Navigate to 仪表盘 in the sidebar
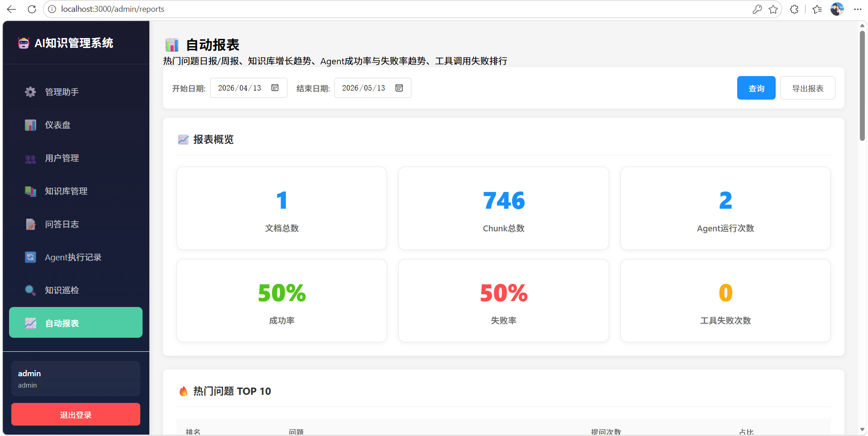Screen dimensions: 868x436 (76, 125)
